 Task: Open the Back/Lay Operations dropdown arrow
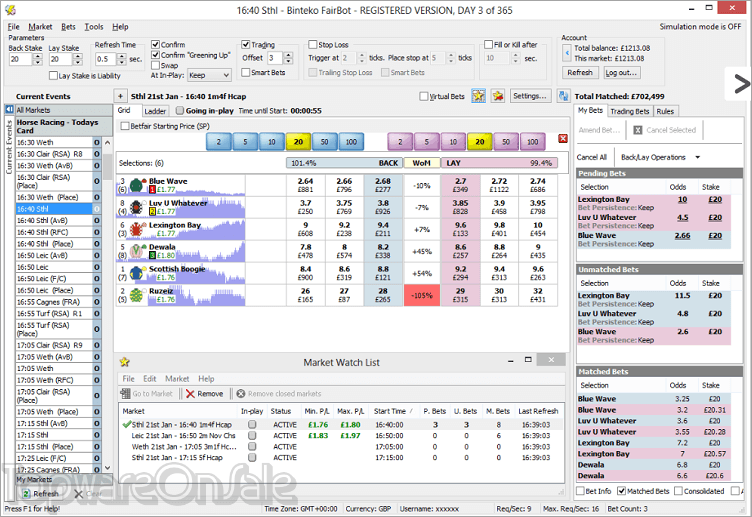(x=697, y=157)
